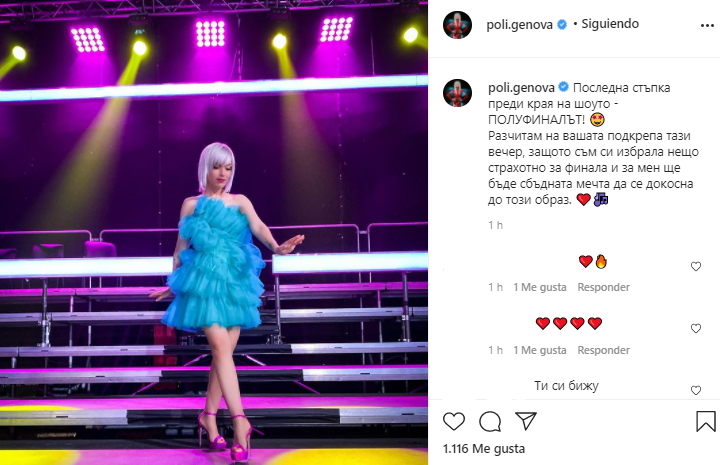This screenshot has width=720, height=465.
Task: Click the verified badge in the header
Action: [x=562, y=24]
